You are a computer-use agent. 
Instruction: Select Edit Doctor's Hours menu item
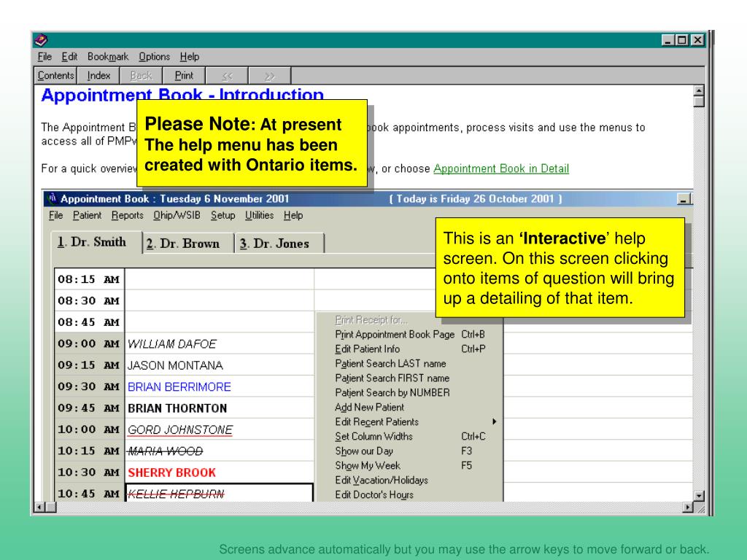410,495
